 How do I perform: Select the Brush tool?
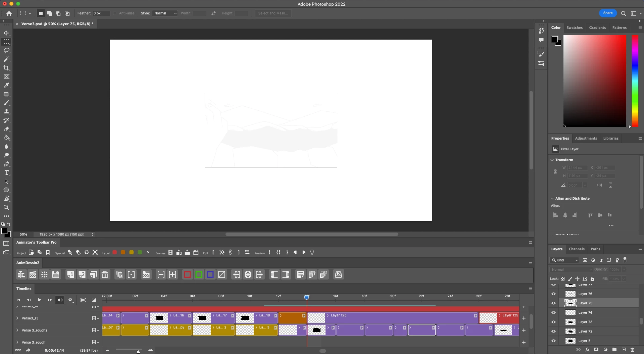click(x=6, y=103)
